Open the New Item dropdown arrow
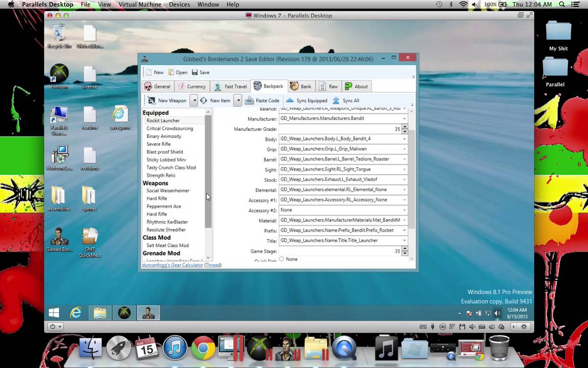The height and width of the screenshot is (368, 588). coord(238,101)
